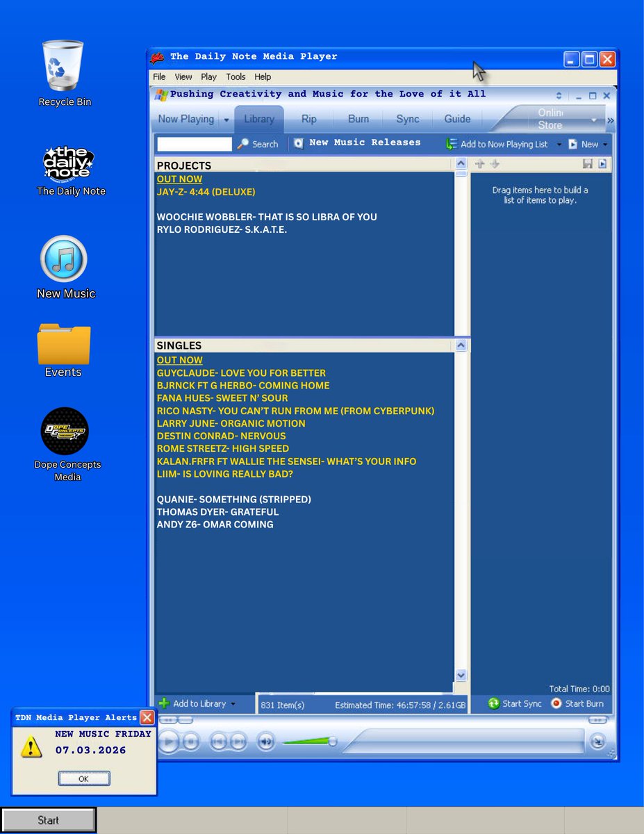Viewport: 644px width, 834px height.
Task: Click the Windows flag logo in player header
Action: coord(161,95)
